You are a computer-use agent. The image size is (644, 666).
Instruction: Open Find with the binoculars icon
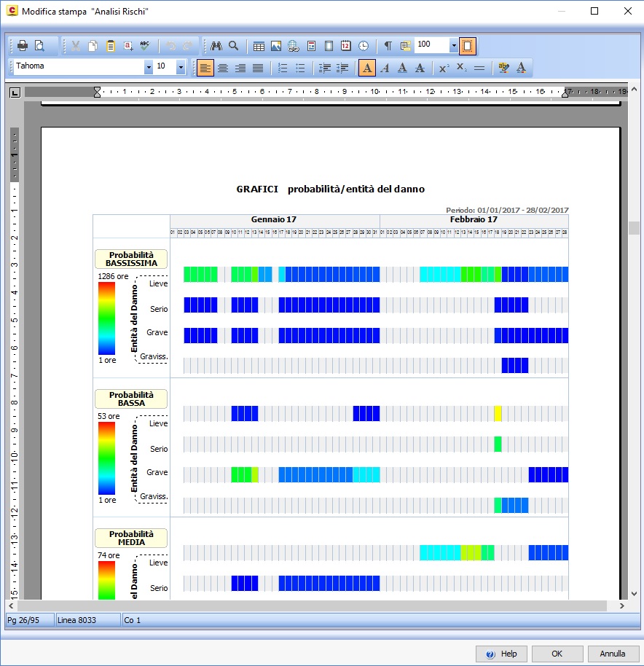(216, 46)
